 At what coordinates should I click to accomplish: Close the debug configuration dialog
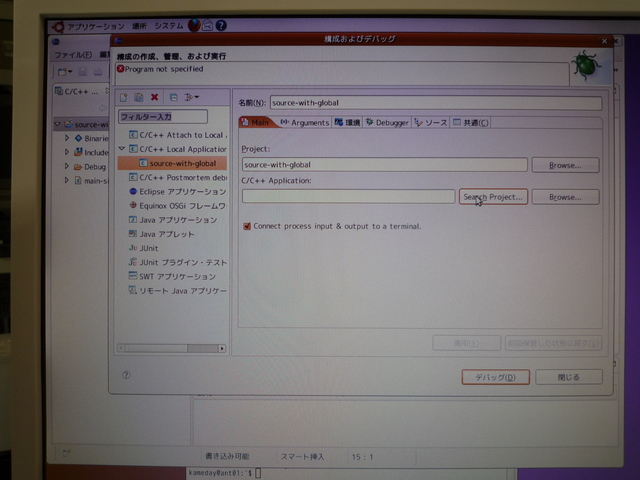[x=604, y=41]
